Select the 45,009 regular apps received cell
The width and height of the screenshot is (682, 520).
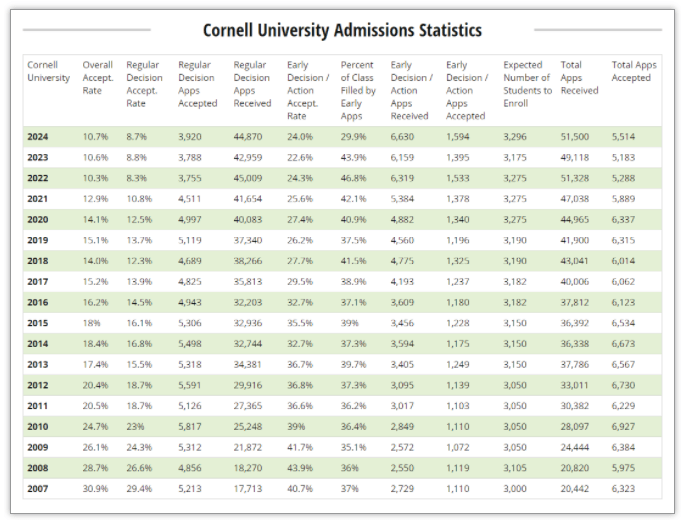click(251, 178)
